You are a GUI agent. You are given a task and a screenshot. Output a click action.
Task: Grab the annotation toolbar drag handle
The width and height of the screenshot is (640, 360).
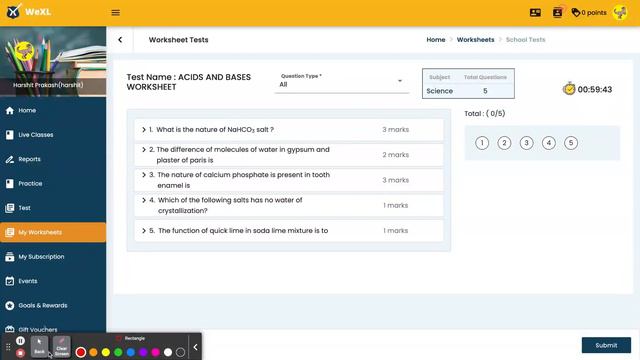click(x=8, y=347)
